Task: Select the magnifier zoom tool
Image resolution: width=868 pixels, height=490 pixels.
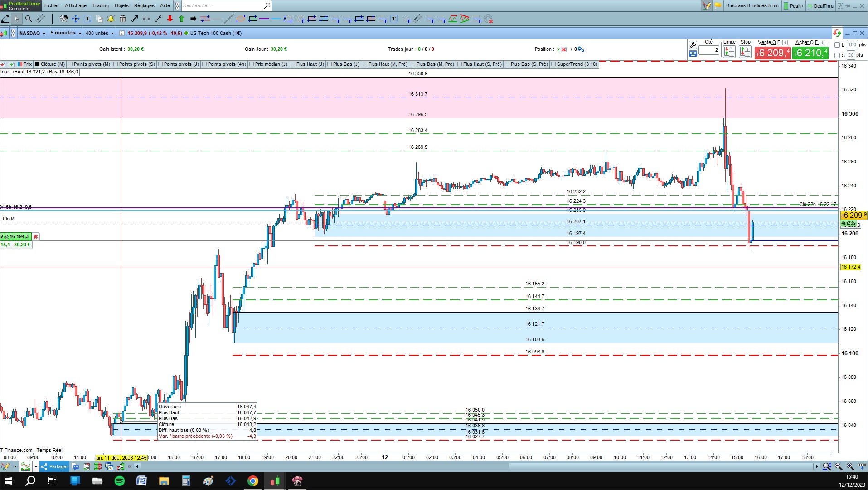Action: tap(29, 19)
